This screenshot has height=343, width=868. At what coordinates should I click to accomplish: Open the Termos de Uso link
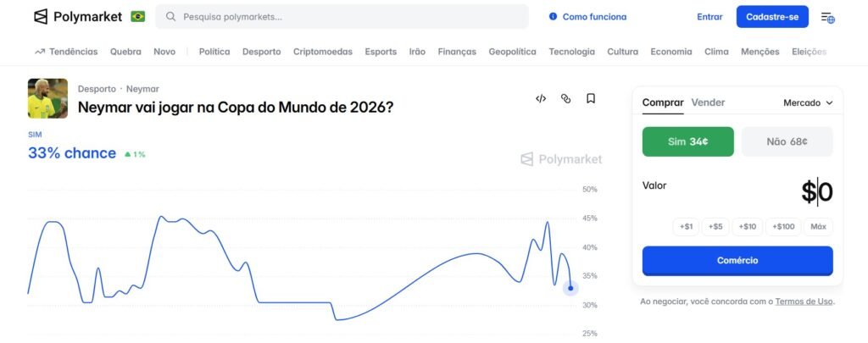click(x=804, y=302)
